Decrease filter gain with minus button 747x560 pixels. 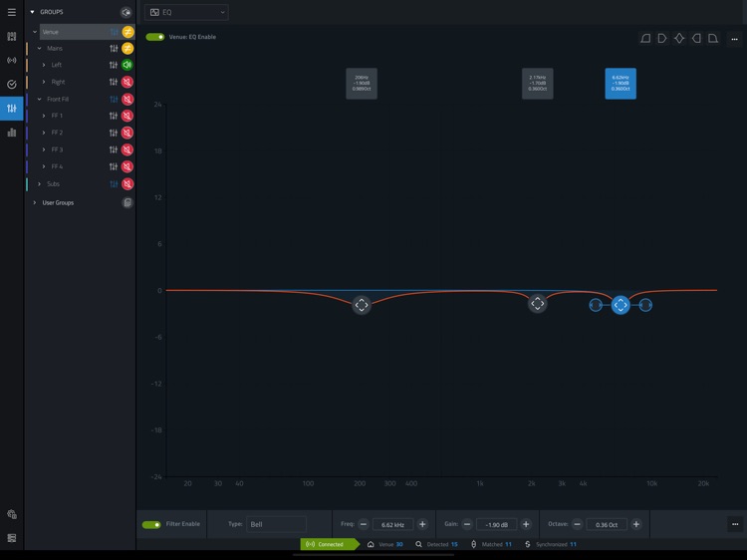pyautogui.click(x=467, y=524)
